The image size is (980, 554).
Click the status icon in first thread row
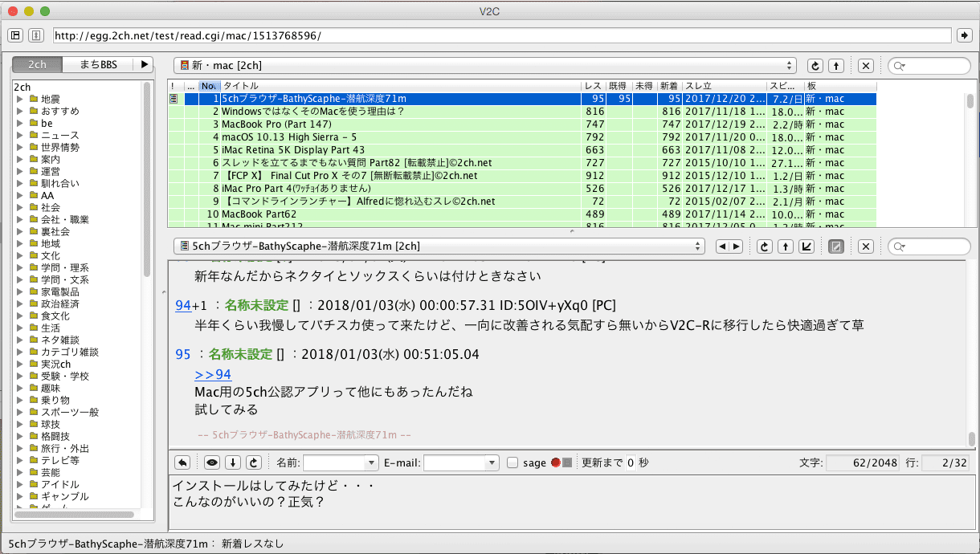[174, 99]
